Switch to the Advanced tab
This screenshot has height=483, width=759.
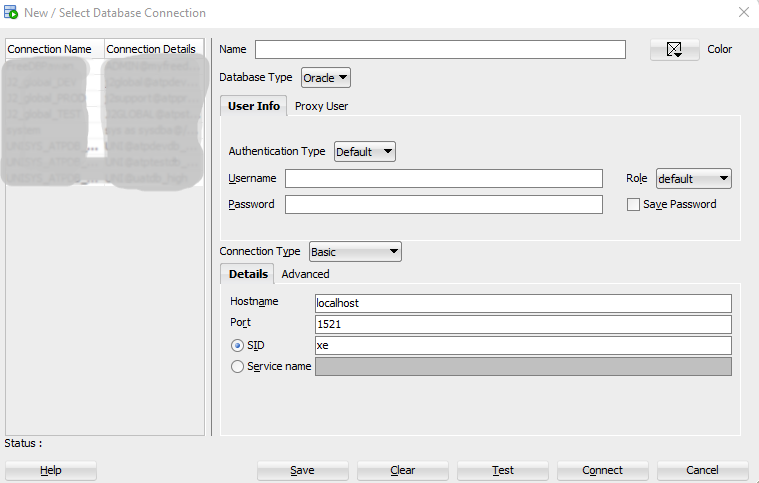305,274
